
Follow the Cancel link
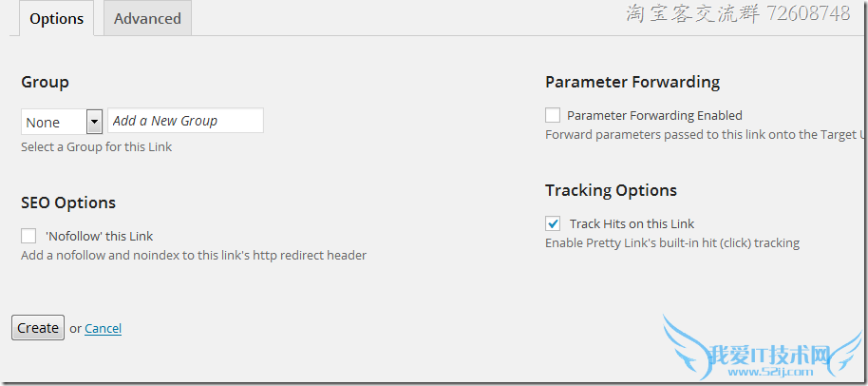point(103,328)
